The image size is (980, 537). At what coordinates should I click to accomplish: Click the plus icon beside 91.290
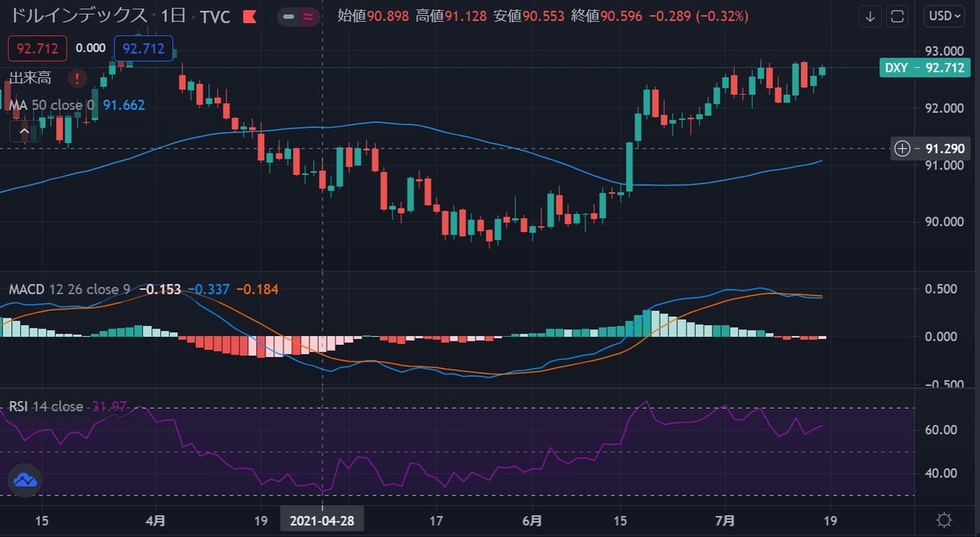[x=902, y=149]
